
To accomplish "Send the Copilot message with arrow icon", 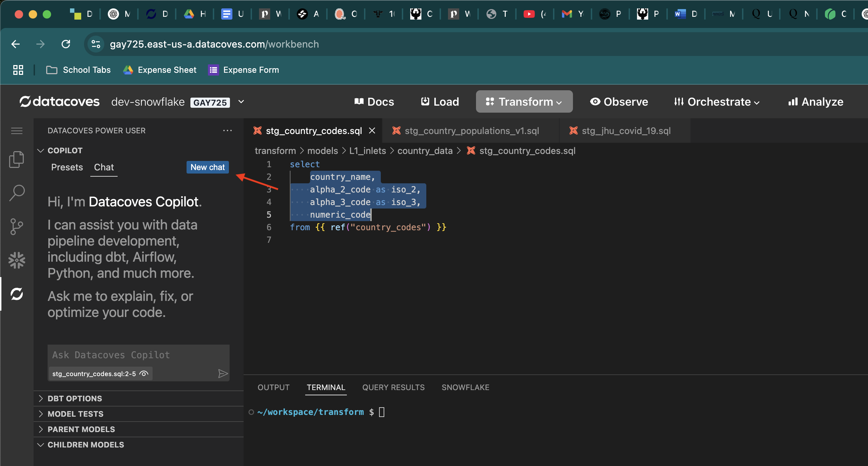I will click(x=223, y=374).
